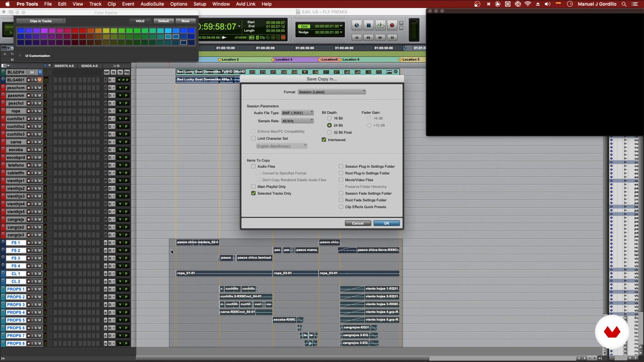The width and height of the screenshot is (644, 362).
Task: Click Cancel in Save Copy In dialog
Action: tap(358, 223)
